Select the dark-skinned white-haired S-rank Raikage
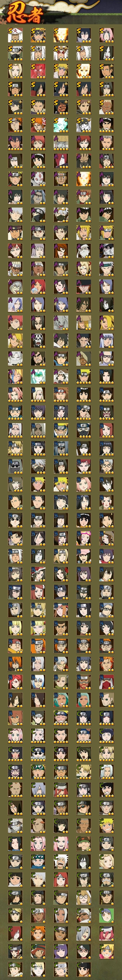The image size is (122, 980). 107,107
